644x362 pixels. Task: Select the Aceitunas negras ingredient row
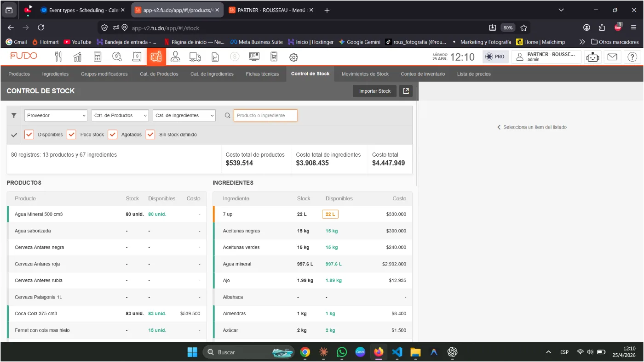313,231
